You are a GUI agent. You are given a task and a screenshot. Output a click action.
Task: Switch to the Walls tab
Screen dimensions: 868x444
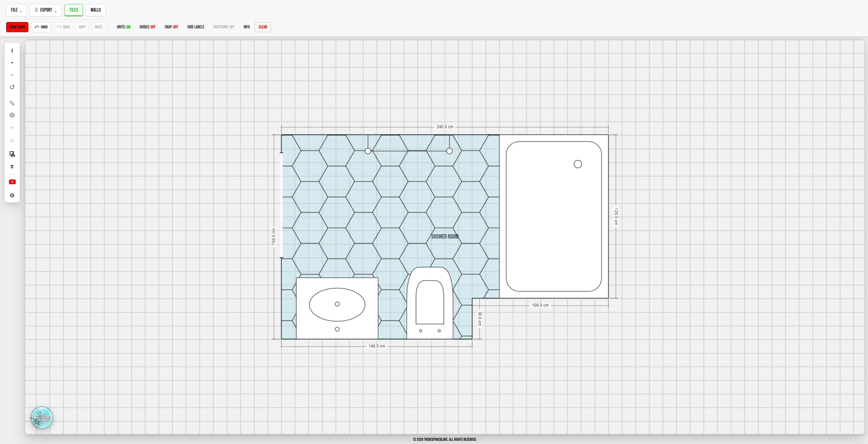(x=96, y=10)
